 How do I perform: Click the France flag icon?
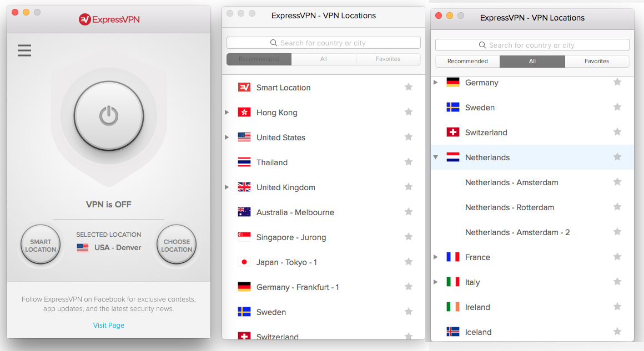pyautogui.click(x=452, y=257)
